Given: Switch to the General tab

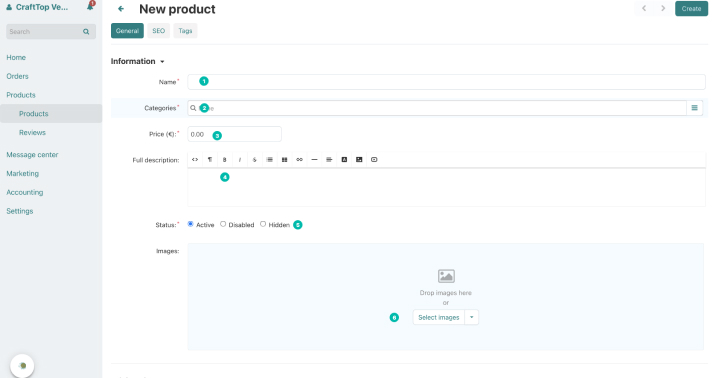Looking at the screenshot, I should coord(127,31).
